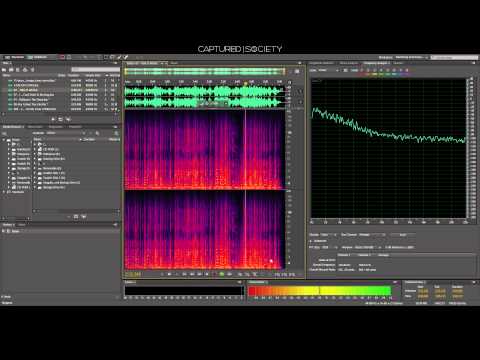480x360 pixels.
Task: Focus the Files panel search field
Action: (95, 70)
